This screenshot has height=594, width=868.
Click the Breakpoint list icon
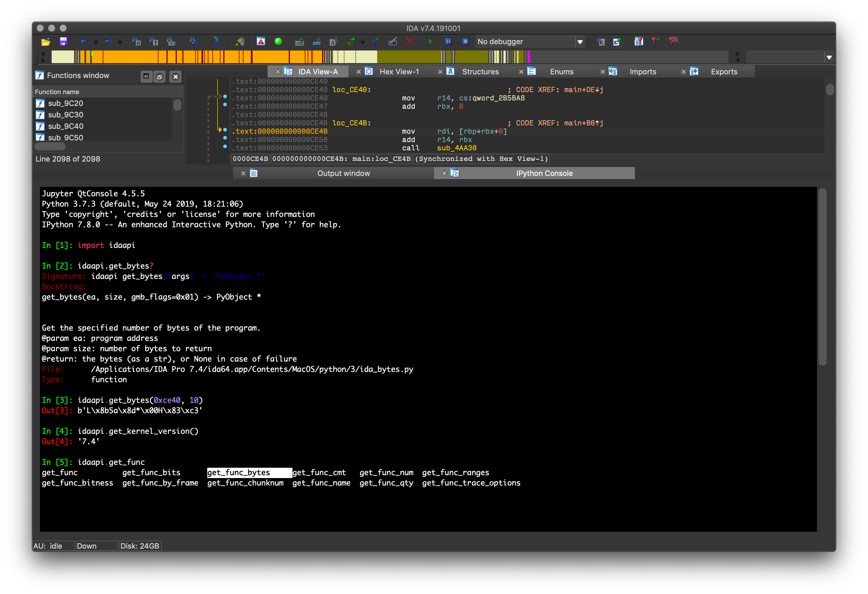click(639, 41)
